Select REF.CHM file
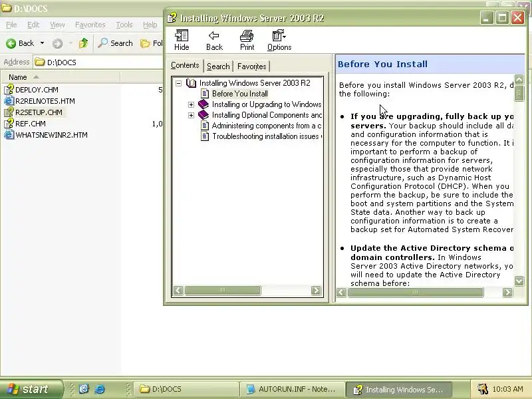This screenshot has width=532, height=399. [x=25, y=124]
